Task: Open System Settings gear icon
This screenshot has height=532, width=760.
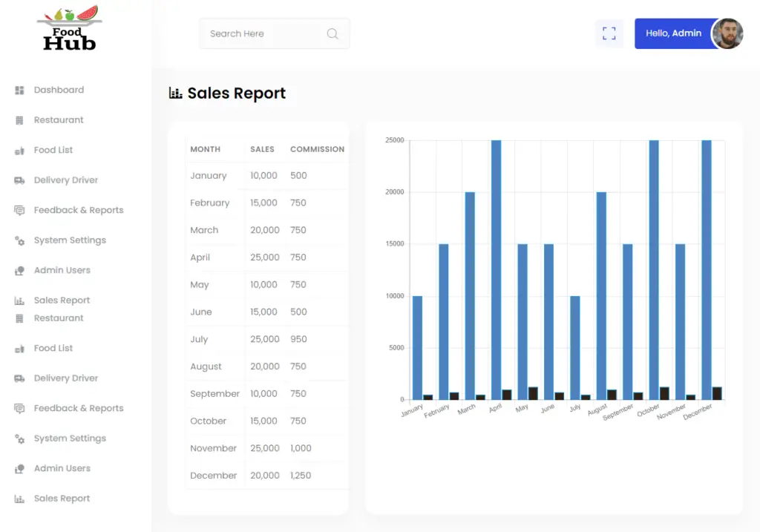Action: pos(19,240)
